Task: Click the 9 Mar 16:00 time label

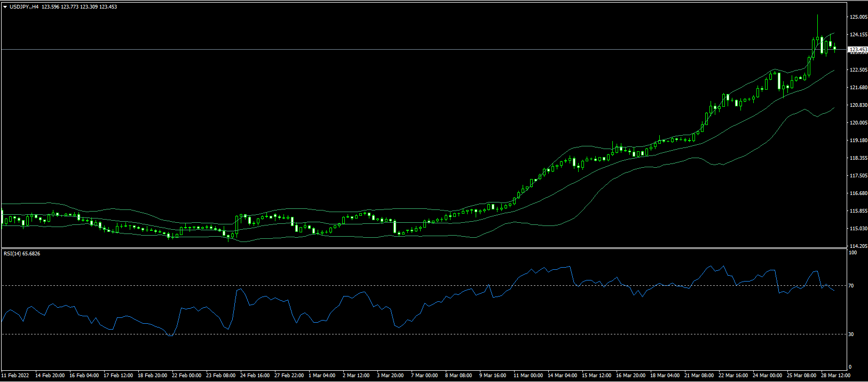Action: click(493, 376)
